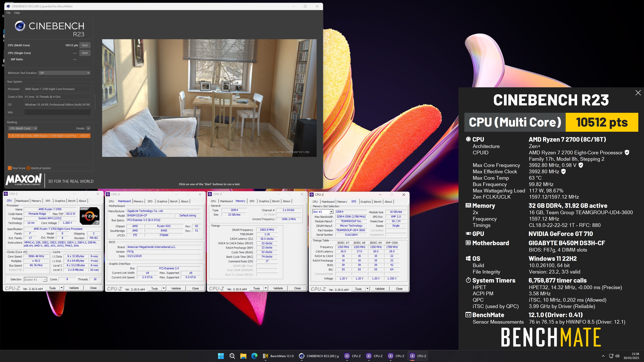The height and width of the screenshot is (362, 644).
Task: Open Tools dropdown arrow in CPU-Z Memory window
Action: pyautogui.click(x=266, y=288)
